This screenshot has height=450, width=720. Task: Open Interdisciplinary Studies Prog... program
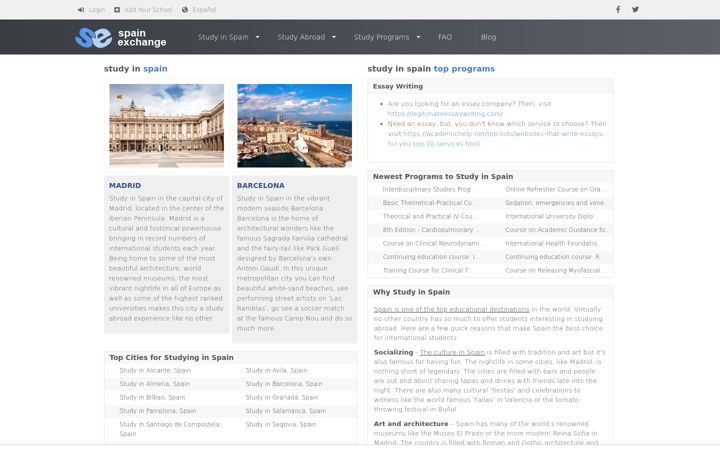coord(427,190)
